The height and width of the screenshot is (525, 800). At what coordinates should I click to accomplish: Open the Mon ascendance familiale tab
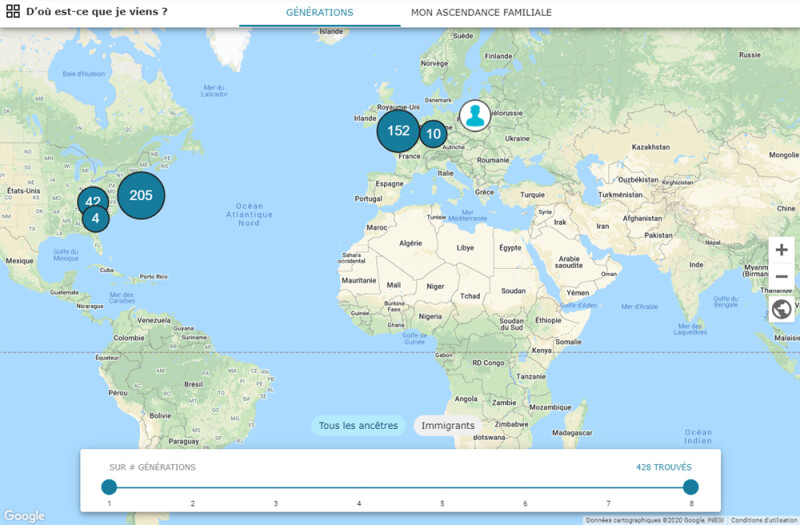481,13
